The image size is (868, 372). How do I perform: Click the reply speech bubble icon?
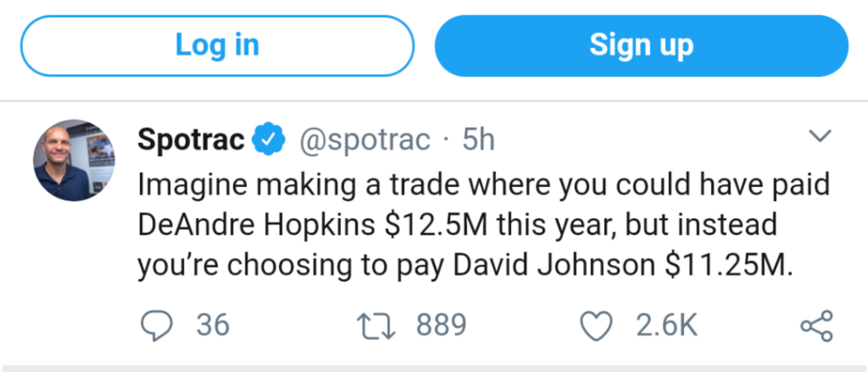click(x=156, y=325)
